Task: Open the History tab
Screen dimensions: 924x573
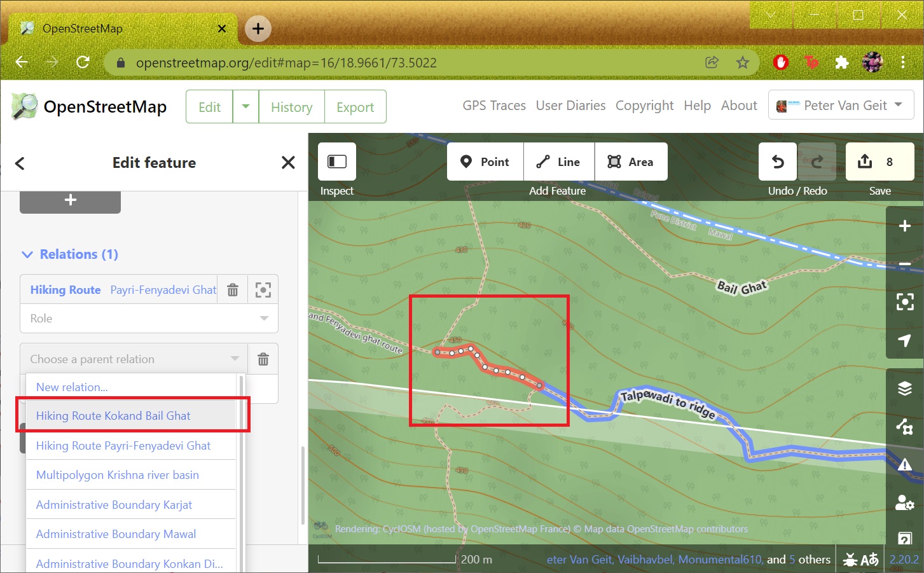Action: click(291, 107)
